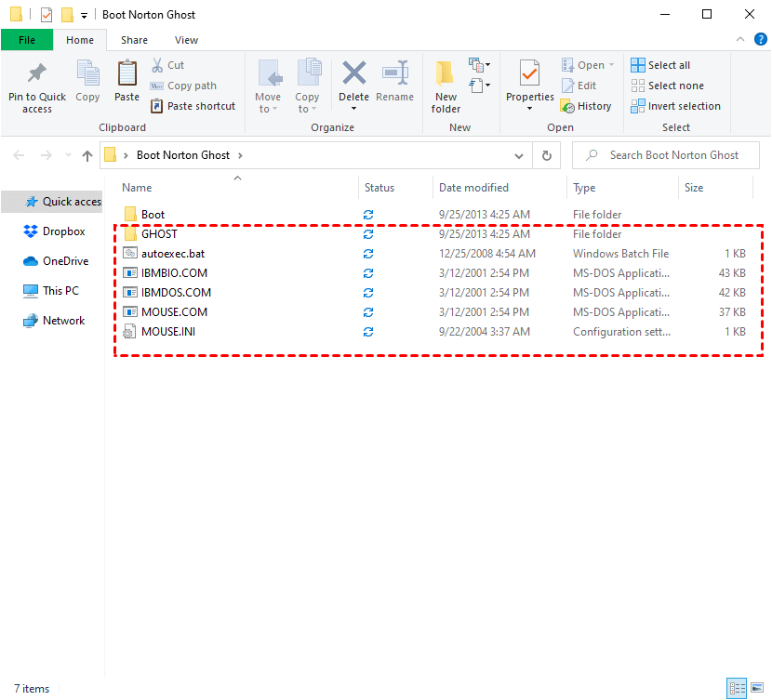Open the View ribbon tab

tap(186, 40)
